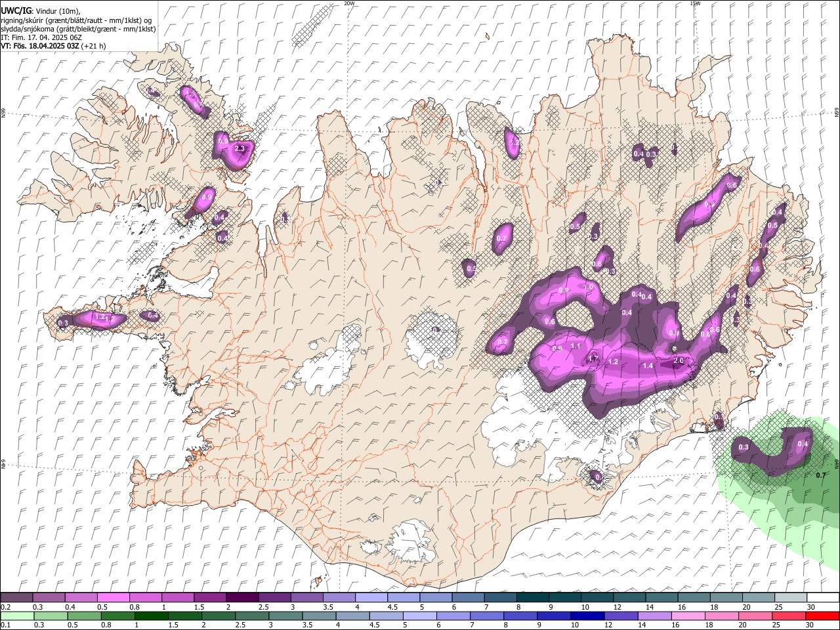Select the deep blue swatch labeled 10 in bottom legend
The image size is (840, 630).
(x=586, y=616)
